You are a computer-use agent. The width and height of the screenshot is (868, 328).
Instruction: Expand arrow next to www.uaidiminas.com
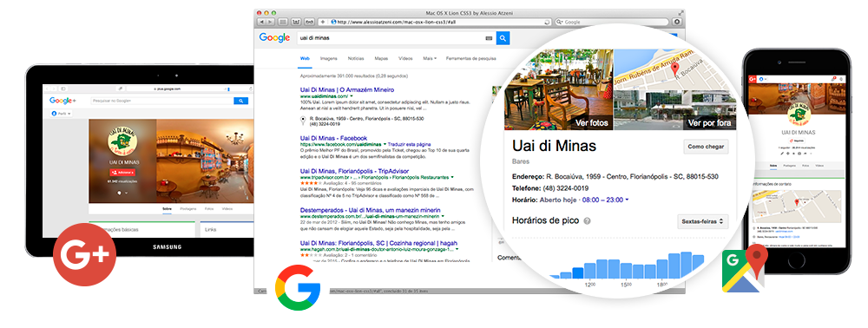(x=351, y=96)
